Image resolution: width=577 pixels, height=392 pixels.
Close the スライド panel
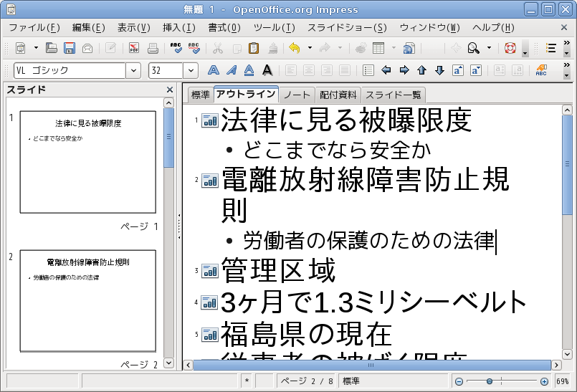[x=170, y=90]
